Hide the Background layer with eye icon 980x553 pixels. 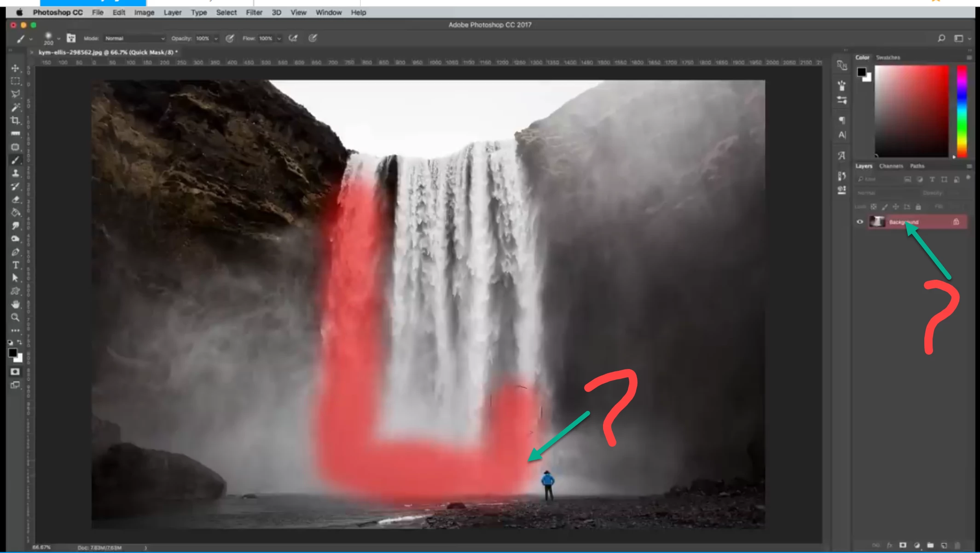click(x=859, y=222)
